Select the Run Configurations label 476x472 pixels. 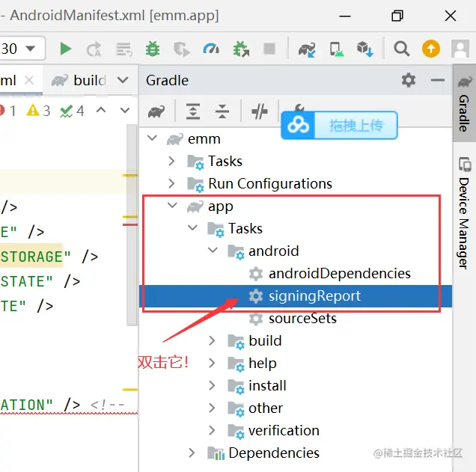270,184
